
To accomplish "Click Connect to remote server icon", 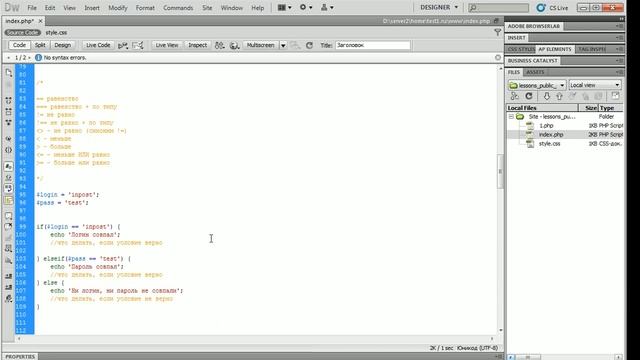I will pos(515,96).
